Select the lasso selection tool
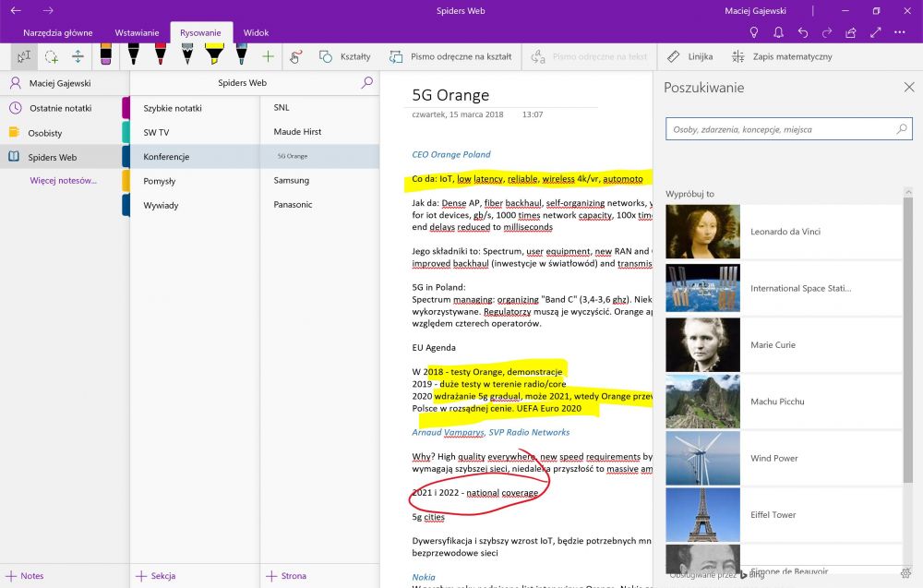The height and width of the screenshot is (588, 923). click(51, 56)
